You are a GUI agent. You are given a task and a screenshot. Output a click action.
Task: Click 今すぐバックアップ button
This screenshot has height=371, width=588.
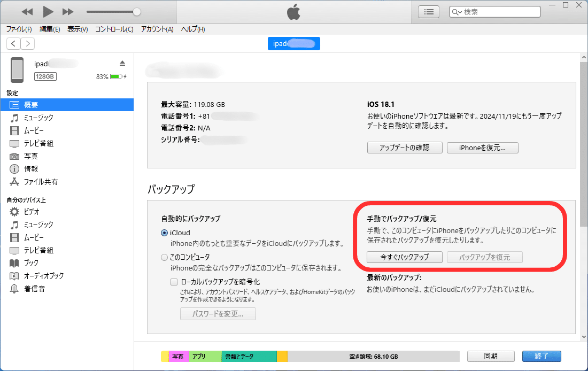[405, 257]
